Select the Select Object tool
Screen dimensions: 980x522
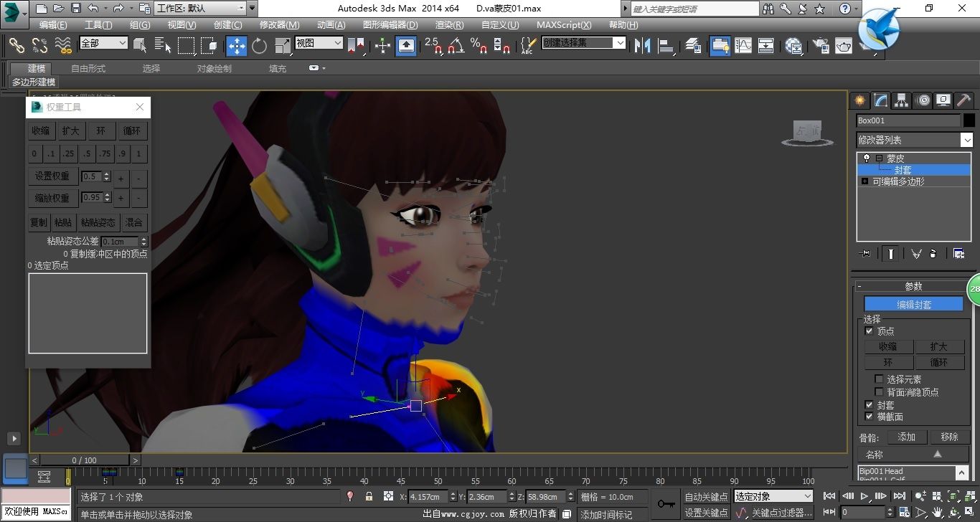[141, 46]
